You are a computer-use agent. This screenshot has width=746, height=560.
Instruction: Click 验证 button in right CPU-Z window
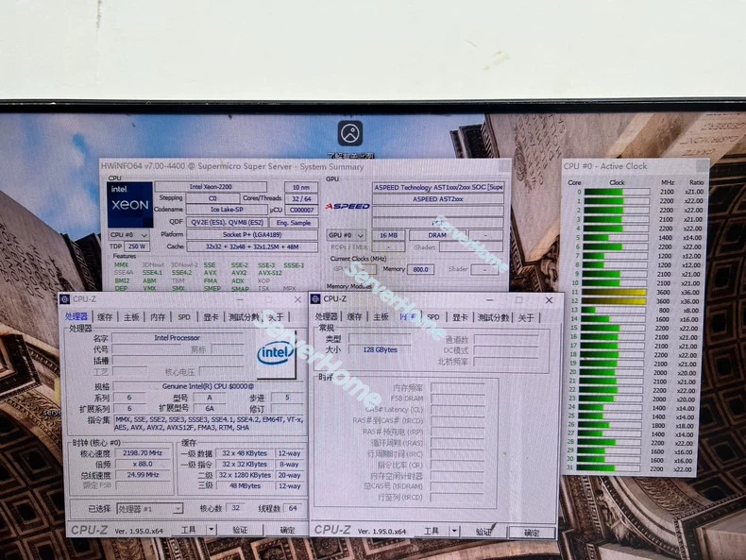pyautogui.click(x=483, y=532)
